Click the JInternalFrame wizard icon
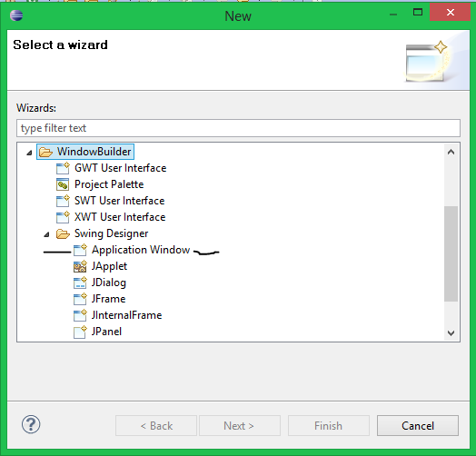The height and width of the screenshot is (456, 476). (x=81, y=316)
